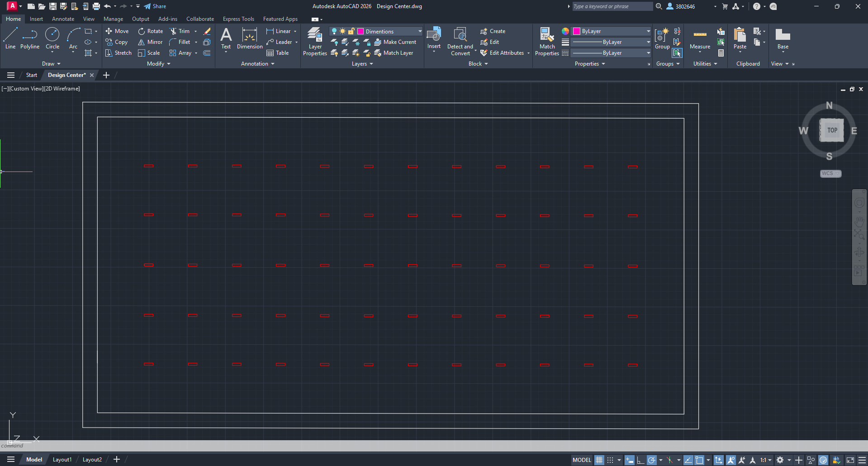Expand the Modify panel
Viewport: 868px width, 466px height.
[159, 64]
